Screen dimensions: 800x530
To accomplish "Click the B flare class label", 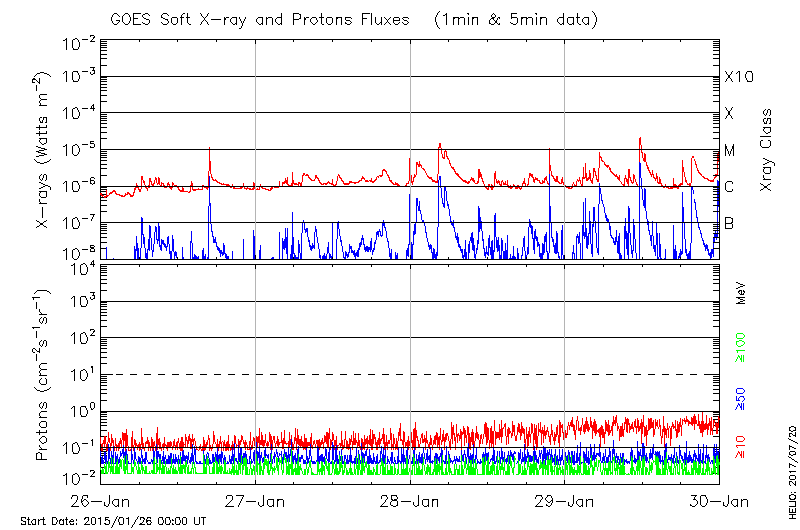I will tap(729, 223).
